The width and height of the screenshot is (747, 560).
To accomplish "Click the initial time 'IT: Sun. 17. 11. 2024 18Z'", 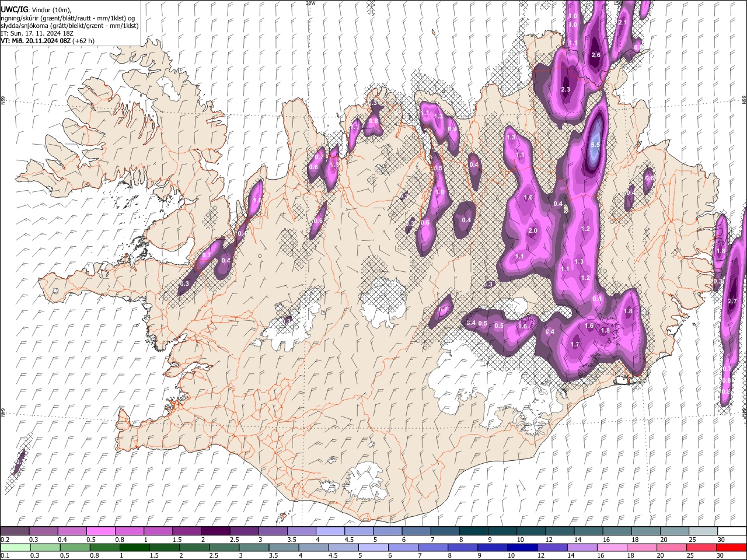I will tap(37, 33).
